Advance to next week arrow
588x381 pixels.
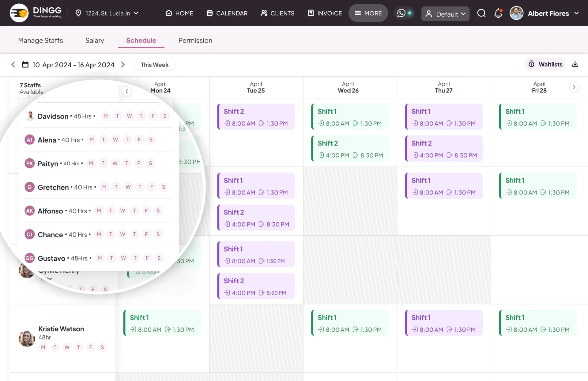[x=123, y=65]
